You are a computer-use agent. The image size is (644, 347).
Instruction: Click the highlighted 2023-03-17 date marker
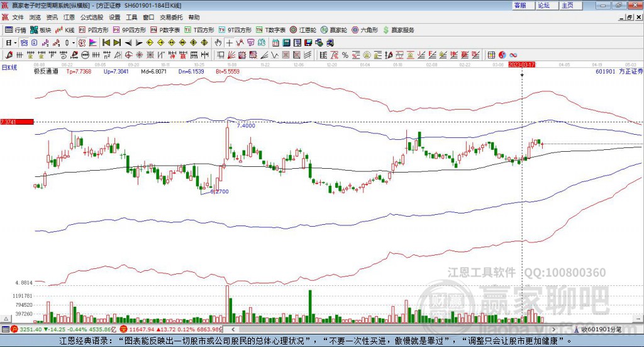pos(521,64)
